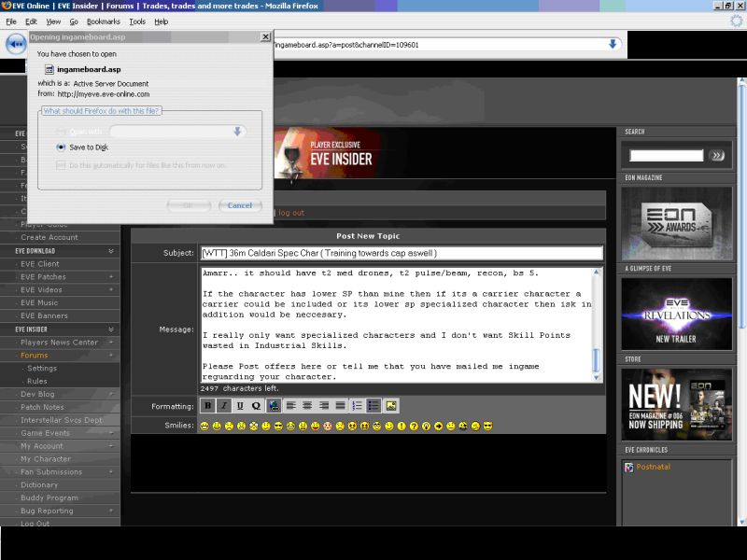Click the Postnatal chronicle icon
Viewport: 747px width, 560px height.
(628, 468)
